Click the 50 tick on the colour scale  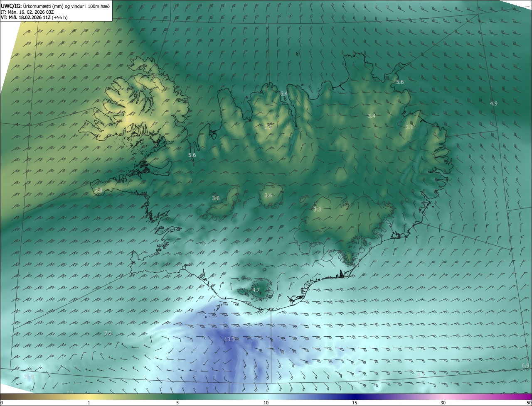click(x=529, y=403)
